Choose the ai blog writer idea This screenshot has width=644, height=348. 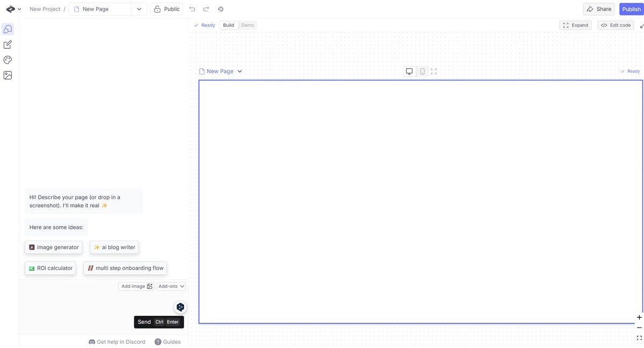pyautogui.click(x=114, y=248)
